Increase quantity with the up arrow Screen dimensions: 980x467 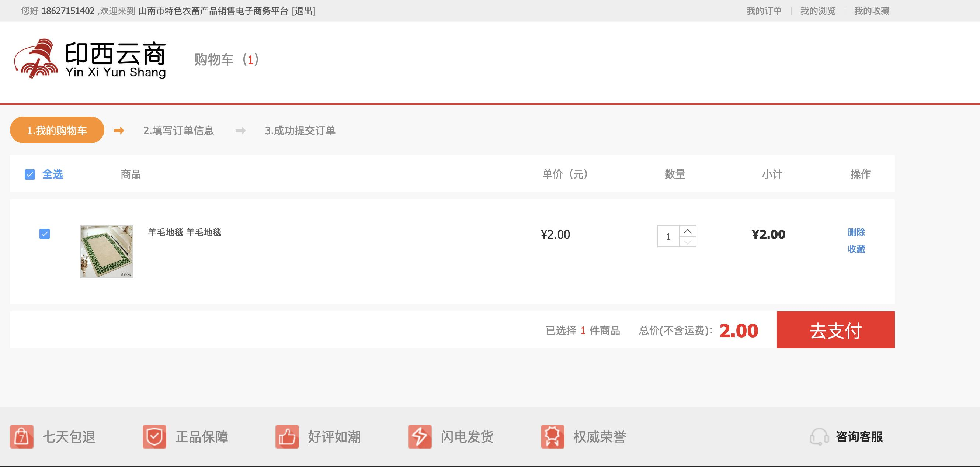pos(688,231)
